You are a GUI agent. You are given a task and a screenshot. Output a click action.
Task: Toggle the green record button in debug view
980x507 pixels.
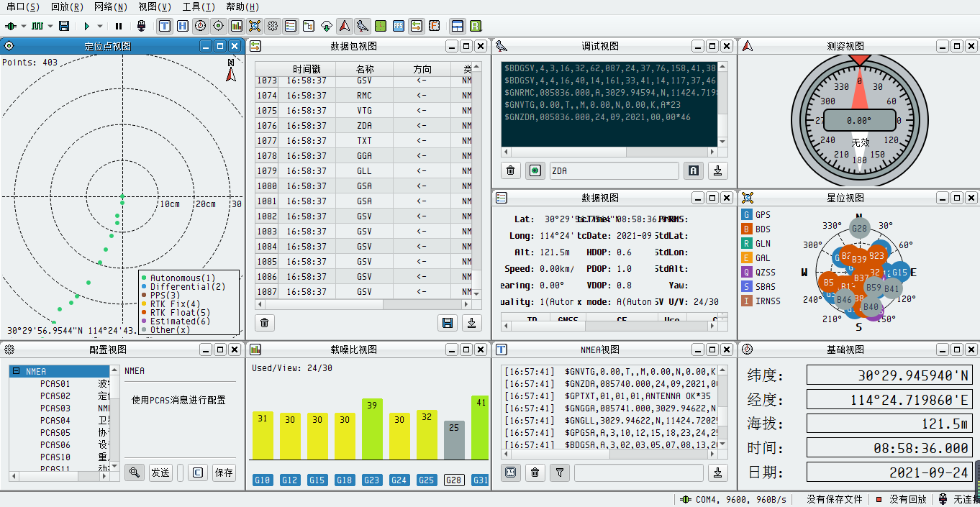point(534,171)
